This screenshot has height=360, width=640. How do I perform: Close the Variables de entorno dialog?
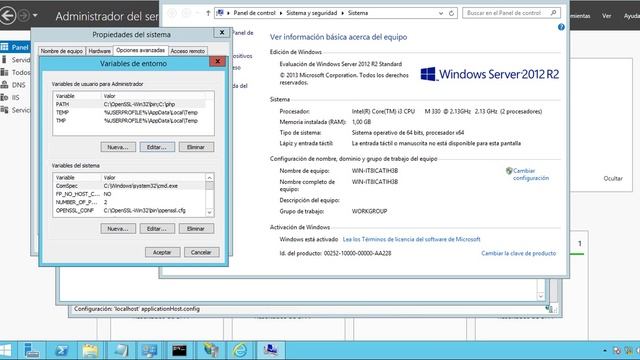(218, 61)
